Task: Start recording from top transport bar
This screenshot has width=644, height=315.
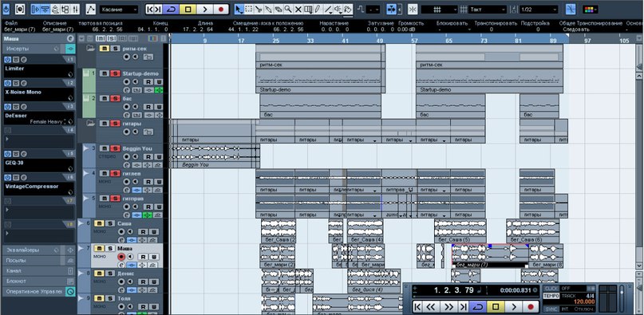Action: pos(221,9)
